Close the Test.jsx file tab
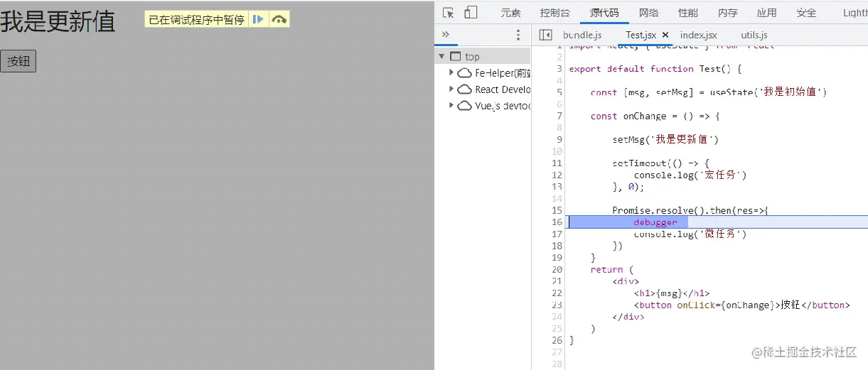This screenshot has width=868, height=370. point(665,35)
